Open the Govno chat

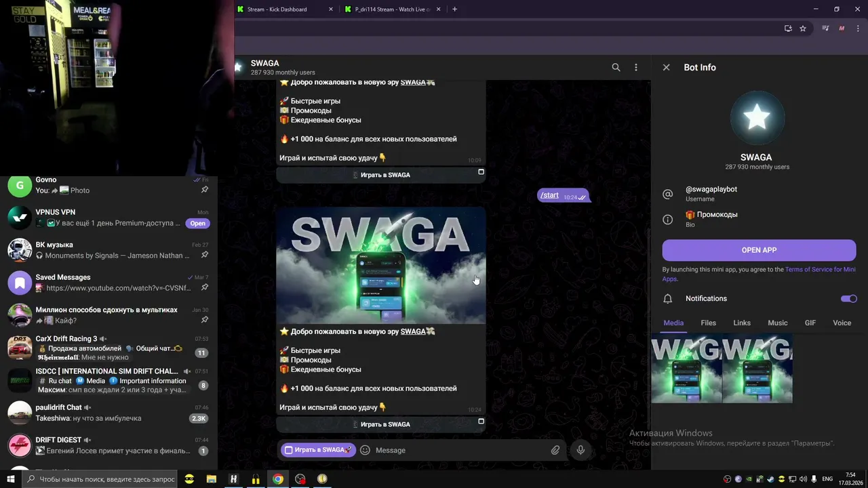pos(108,185)
